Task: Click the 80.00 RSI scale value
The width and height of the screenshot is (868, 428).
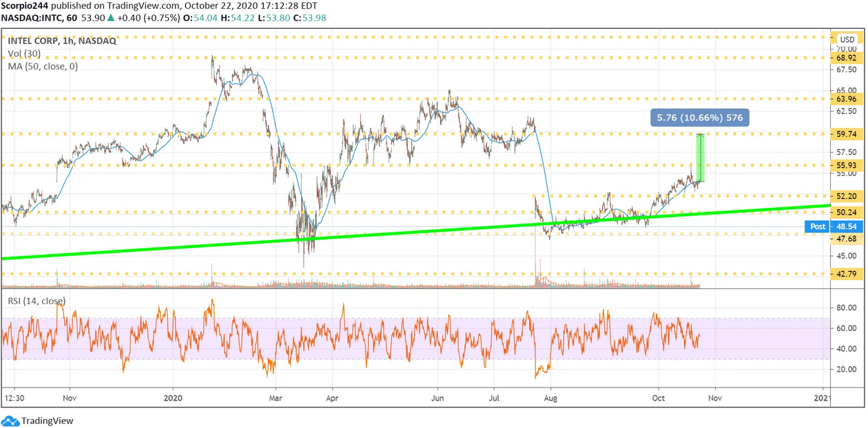Action: (x=846, y=308)
